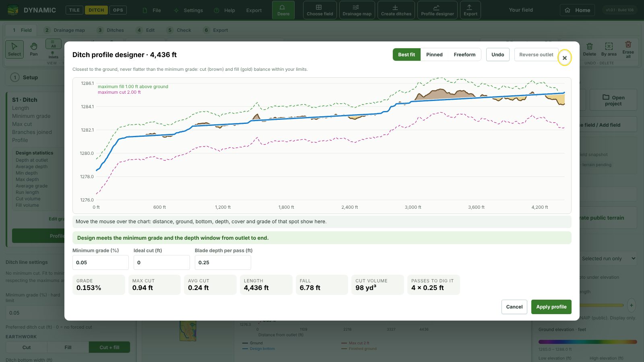Image resolution: width=644 pixels, height=362 pixels.
Task: Click Apply profile button
Action: click(x=551, y=307)
